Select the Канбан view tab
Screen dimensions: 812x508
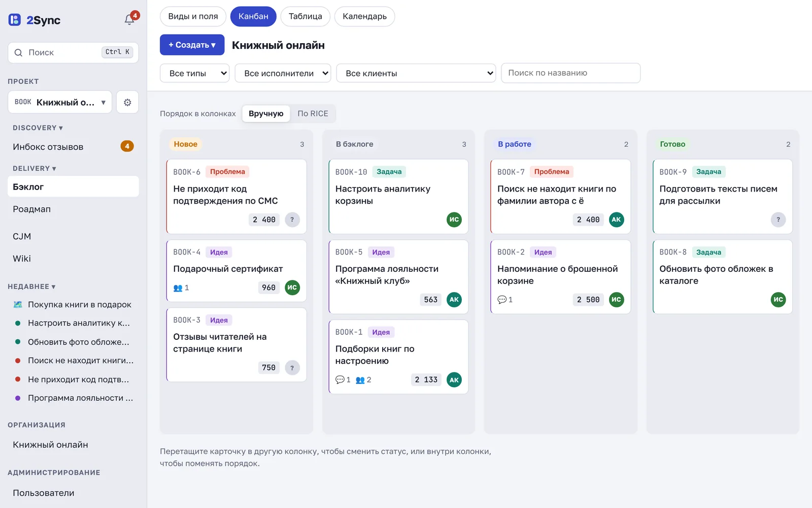coord(253,16)
